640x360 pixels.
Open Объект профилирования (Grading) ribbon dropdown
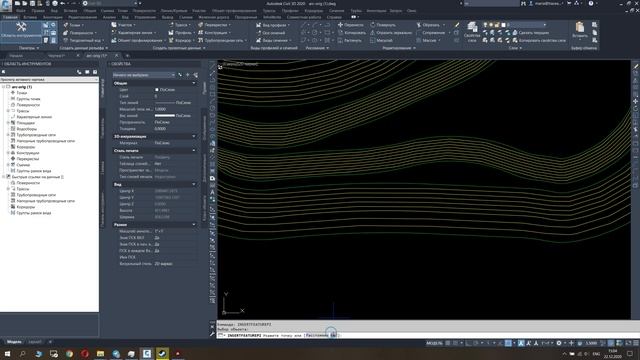coord(139,40)
